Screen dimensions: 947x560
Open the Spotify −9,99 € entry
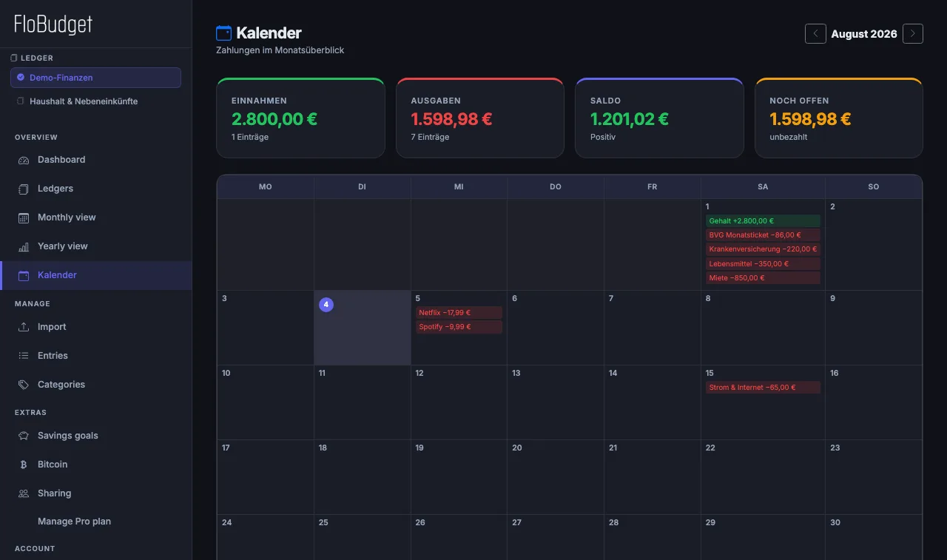coord(459,327)
